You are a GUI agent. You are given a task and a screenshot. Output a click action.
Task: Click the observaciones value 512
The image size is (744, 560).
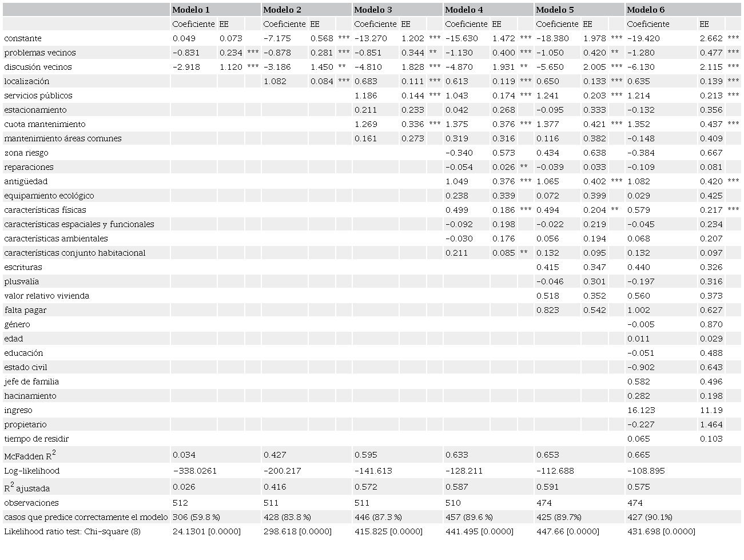tap(180, 503)
